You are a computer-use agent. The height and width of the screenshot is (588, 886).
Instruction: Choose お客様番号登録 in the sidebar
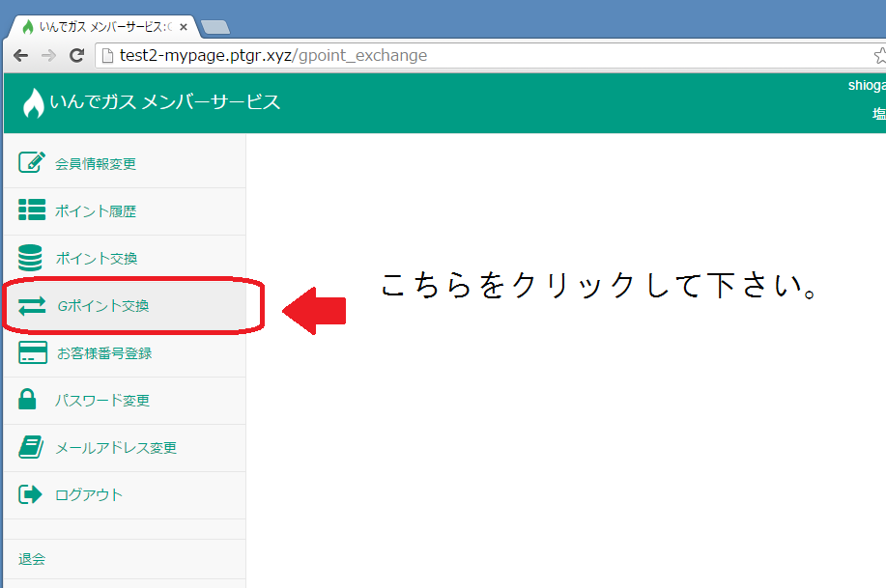[x=103, y=353]
